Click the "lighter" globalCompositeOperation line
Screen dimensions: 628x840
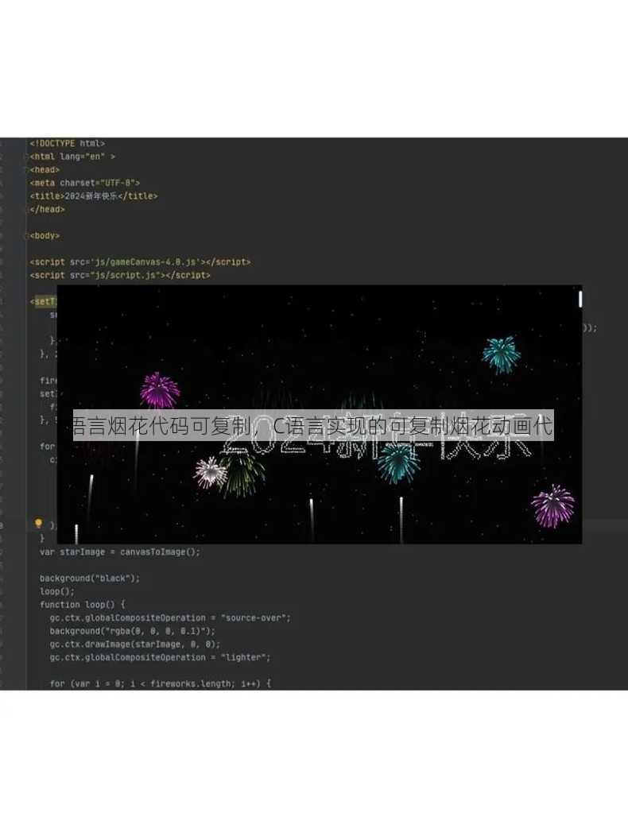click(161, 657)
